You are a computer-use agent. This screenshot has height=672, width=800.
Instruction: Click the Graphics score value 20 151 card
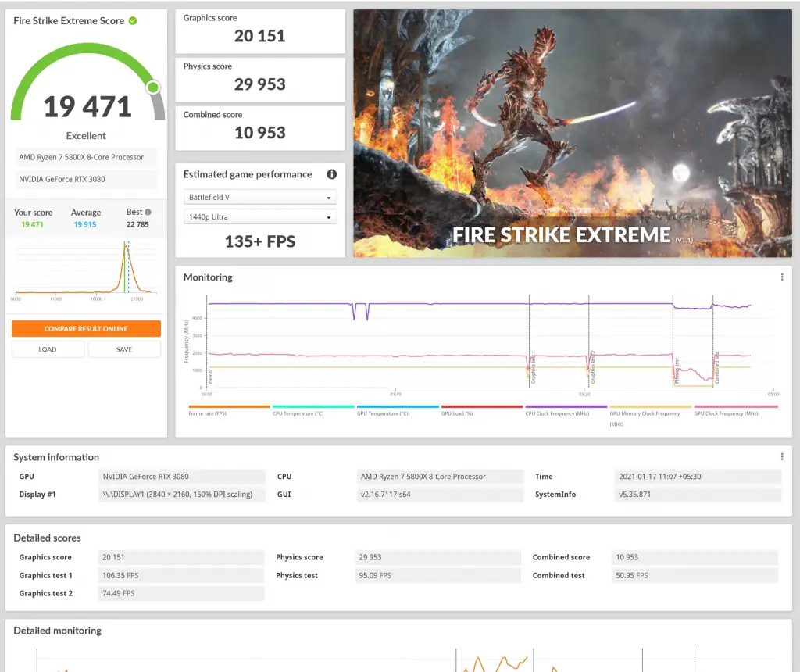(260, 31)
